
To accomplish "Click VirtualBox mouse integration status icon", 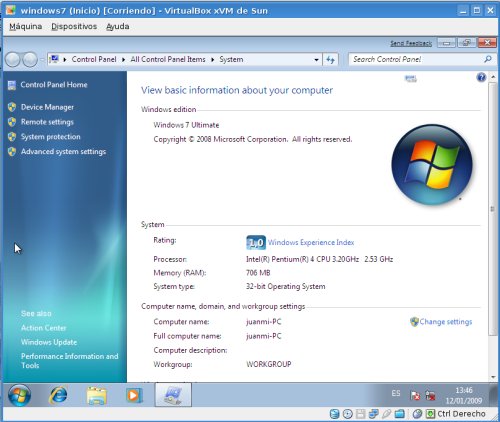I will 417,414.
